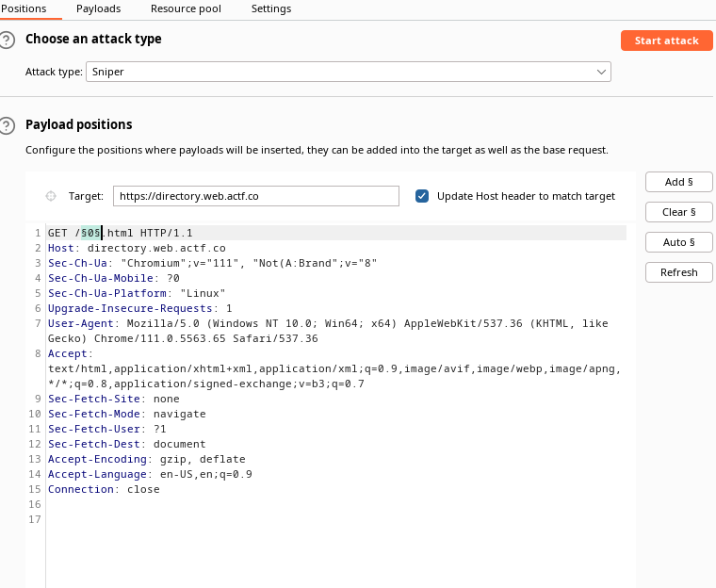Click the Sec-Fetch-Site header line
The height and width of the screenshot is (588, 716).
[114, 399]
